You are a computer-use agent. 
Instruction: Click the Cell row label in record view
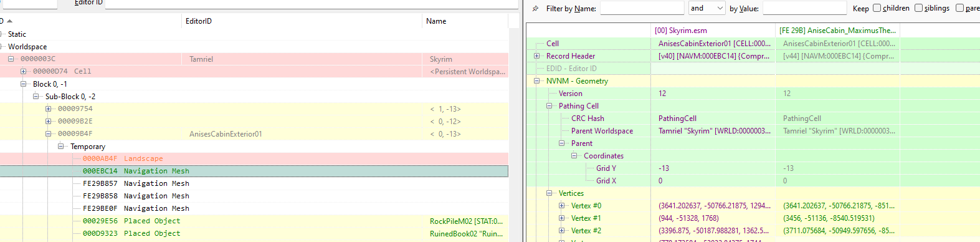(x=553, y=44)
